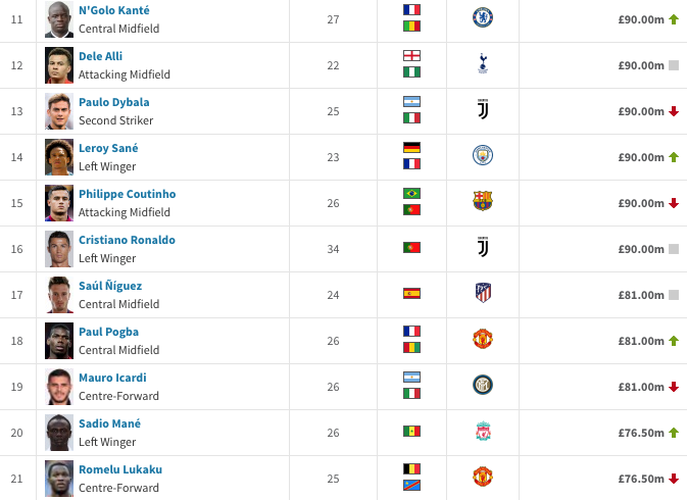Click the Liverpool crest next to Sadio Mané
This screenshot has height=500, width=687.
tap(483, 432)
